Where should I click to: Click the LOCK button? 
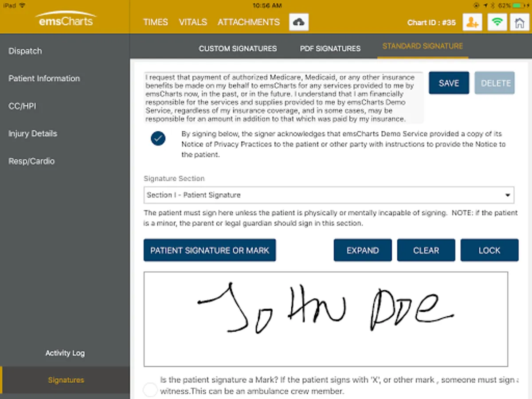point(489,250)
